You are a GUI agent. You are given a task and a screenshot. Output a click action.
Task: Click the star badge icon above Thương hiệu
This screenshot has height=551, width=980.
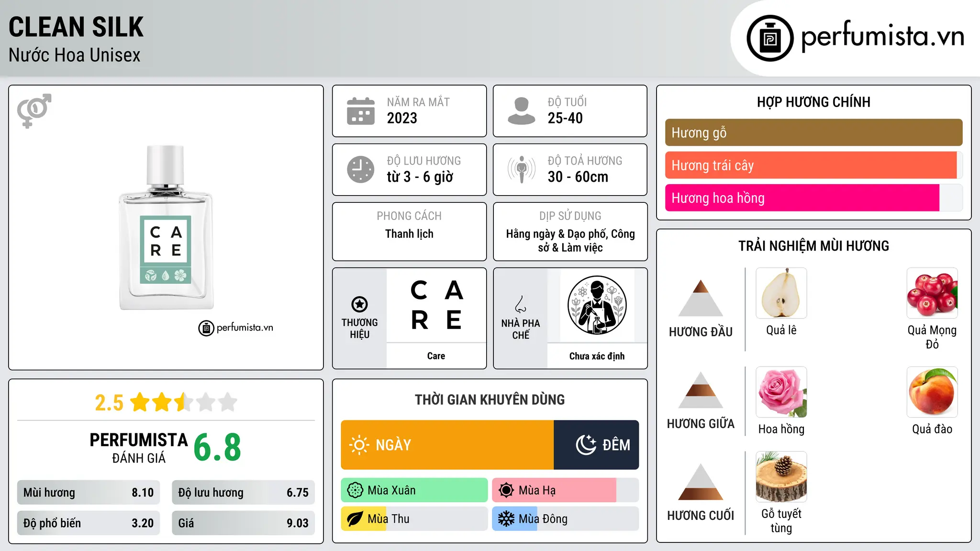point(359,304)
